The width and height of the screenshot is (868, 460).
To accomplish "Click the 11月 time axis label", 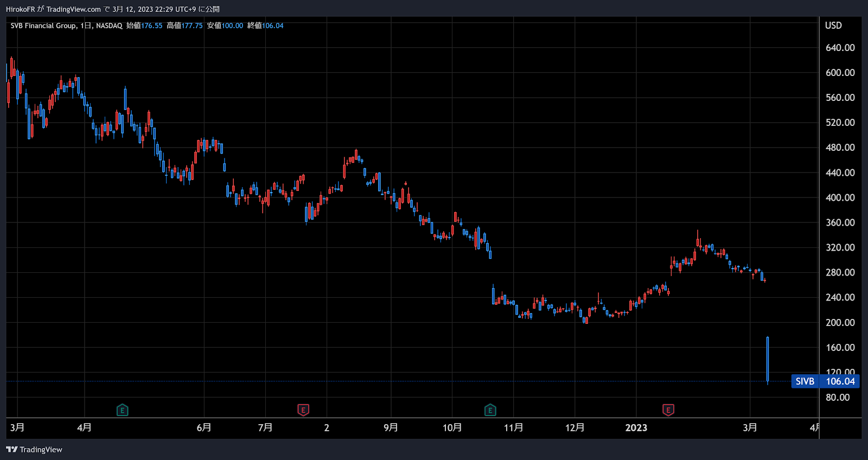I will 513,427.
